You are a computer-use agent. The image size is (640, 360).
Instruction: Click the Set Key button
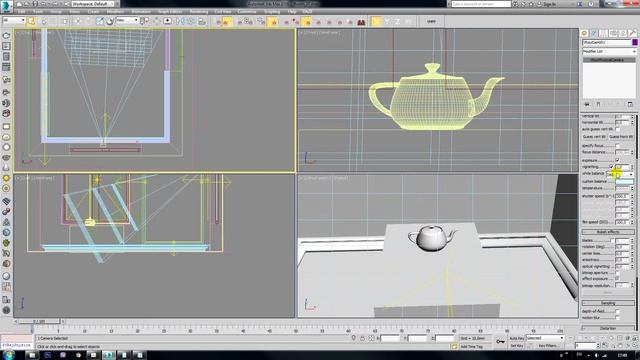516,346
